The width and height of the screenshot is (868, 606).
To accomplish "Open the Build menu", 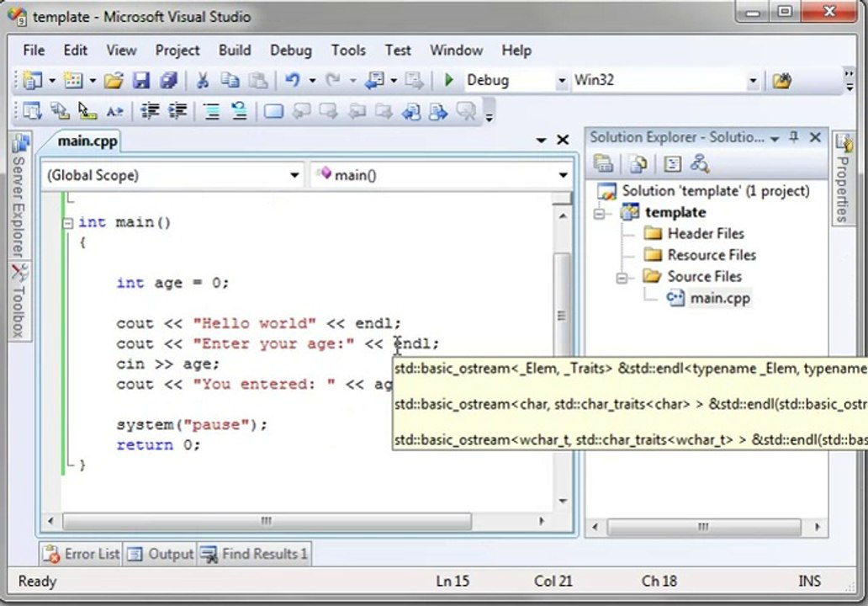I will [235, 50].
